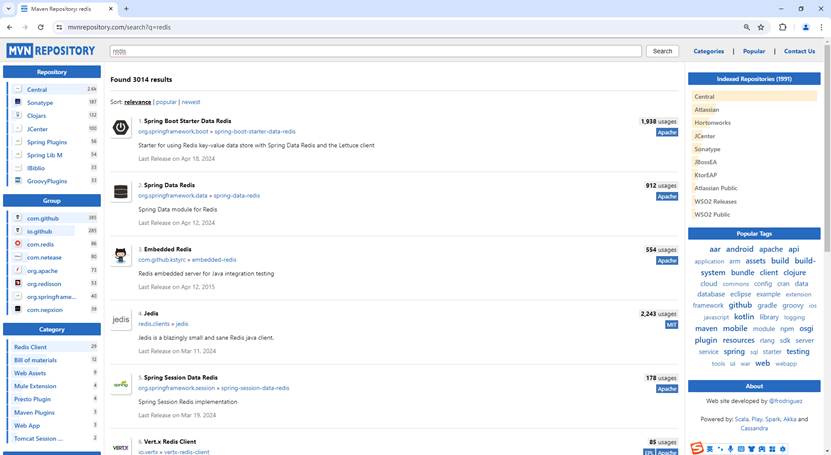Open the browser profile avatar
The image size is (831, 455).
coord(806,27)
